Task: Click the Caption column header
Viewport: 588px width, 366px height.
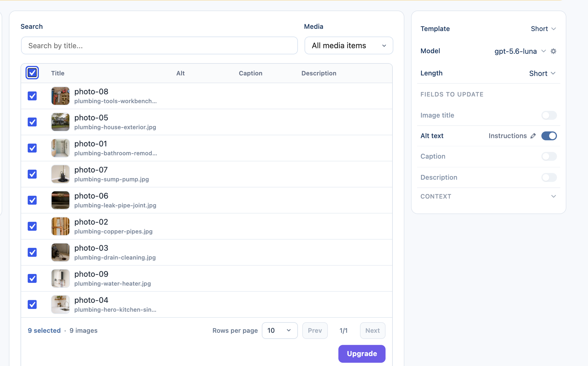Action: [x=250, y=73]
